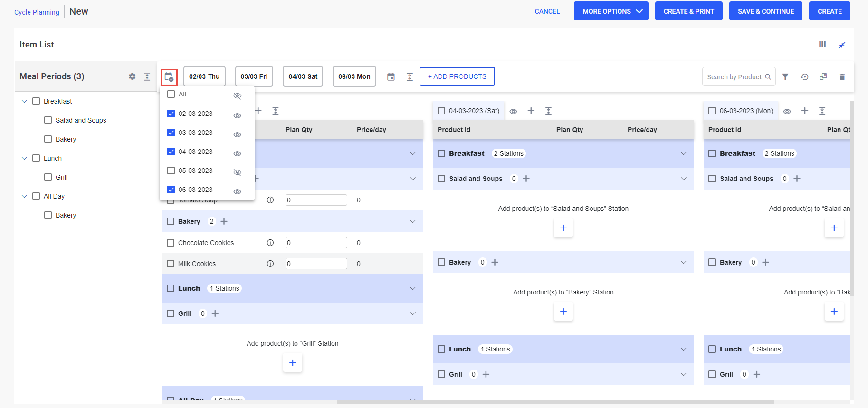This screenshot has width=868, height=408.
Task: Uncheck the 03-03-2023 date checkbox
Action: pos(171,133)
